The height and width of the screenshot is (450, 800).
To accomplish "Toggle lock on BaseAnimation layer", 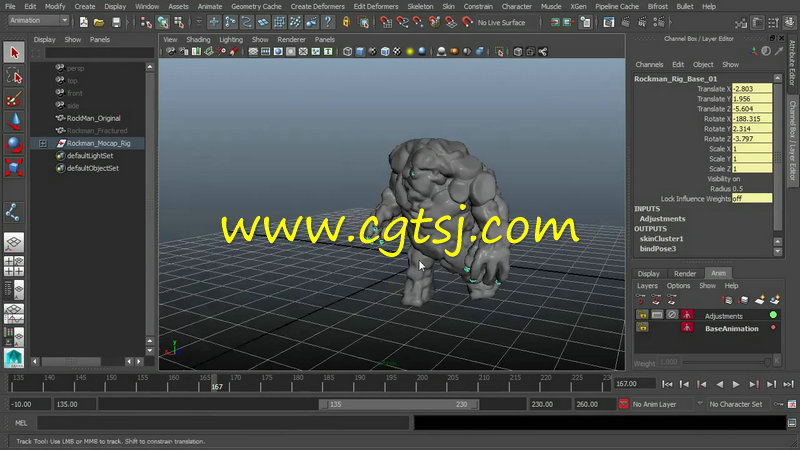I will 642,328.
